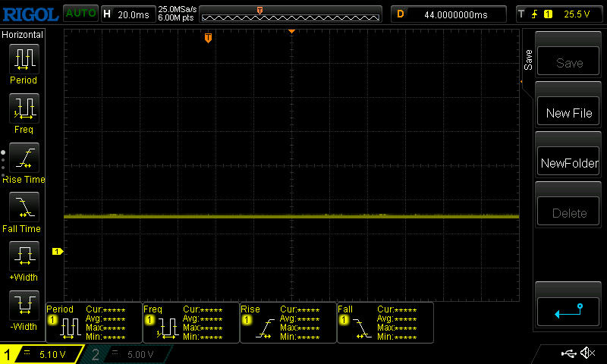Viewport: 607px width, 364px height.
Task: Click the D 44.0000000ms delay readout
Action: [x=448, y=14]
